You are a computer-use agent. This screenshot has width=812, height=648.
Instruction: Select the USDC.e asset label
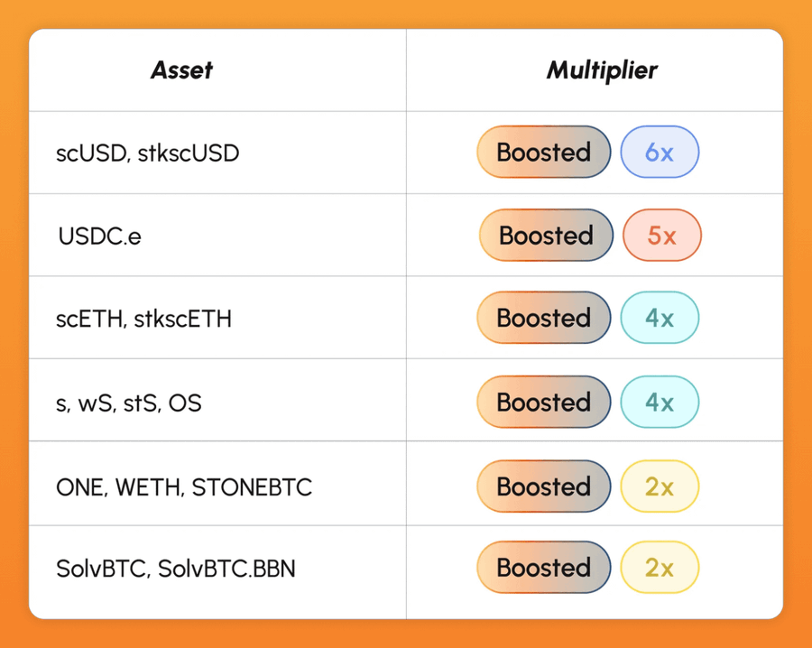click(x=99, y=236)
